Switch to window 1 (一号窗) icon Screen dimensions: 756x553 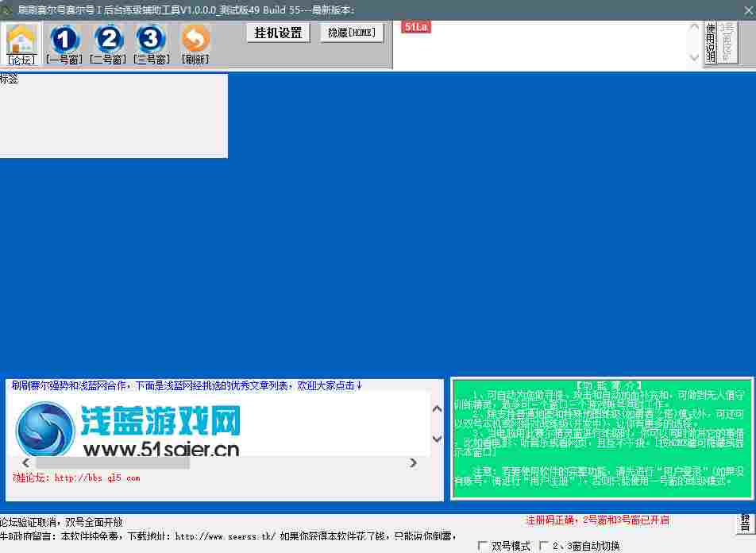64,44
